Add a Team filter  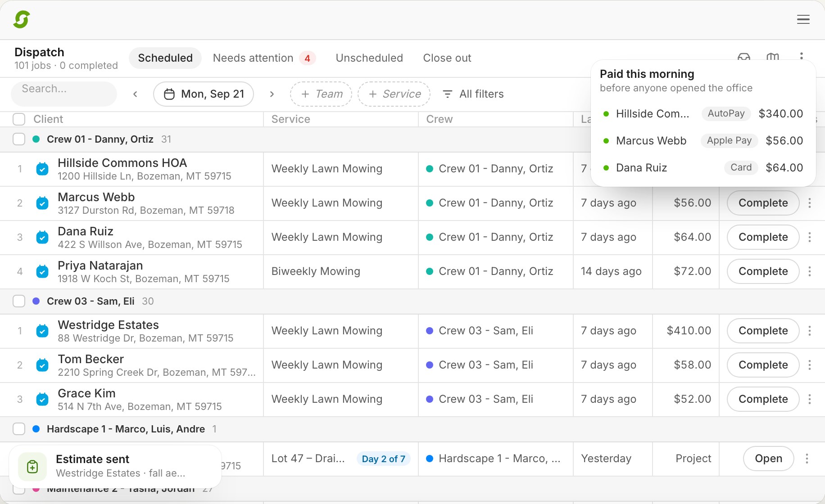(x=321, y=94)
